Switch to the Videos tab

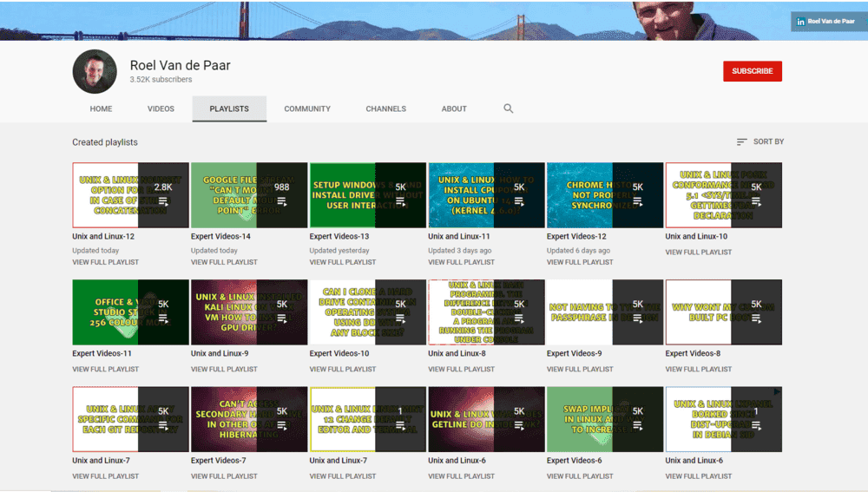click(161, 108)
